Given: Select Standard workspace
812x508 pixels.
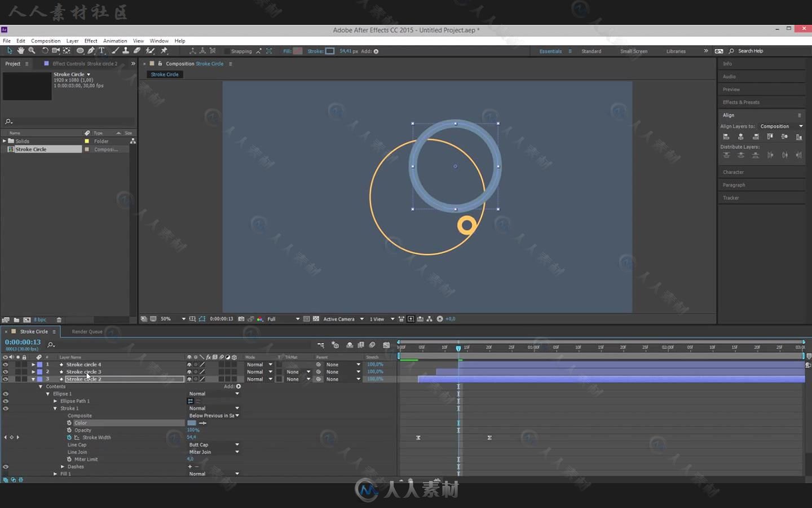Looking at the screenshot, I should coord(591,51).
